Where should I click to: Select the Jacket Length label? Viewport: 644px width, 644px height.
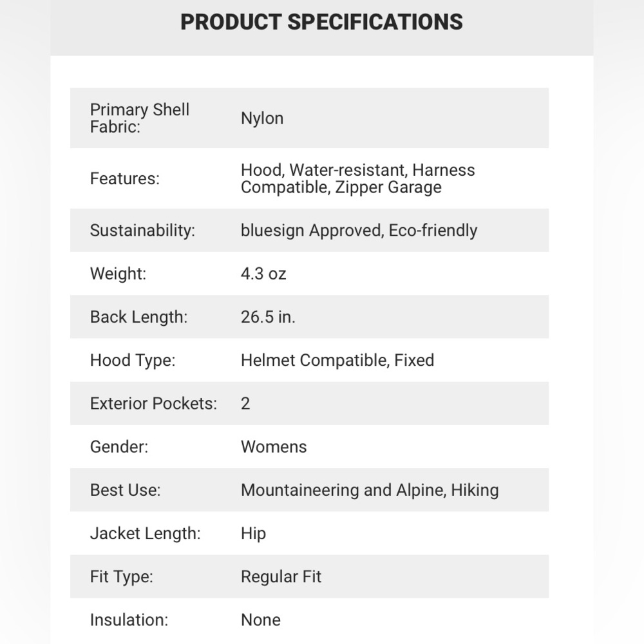click(x=145, y=533)
